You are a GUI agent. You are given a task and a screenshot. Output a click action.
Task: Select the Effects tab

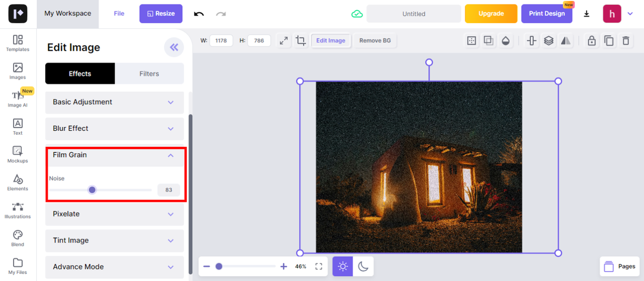tap(80, 73)
